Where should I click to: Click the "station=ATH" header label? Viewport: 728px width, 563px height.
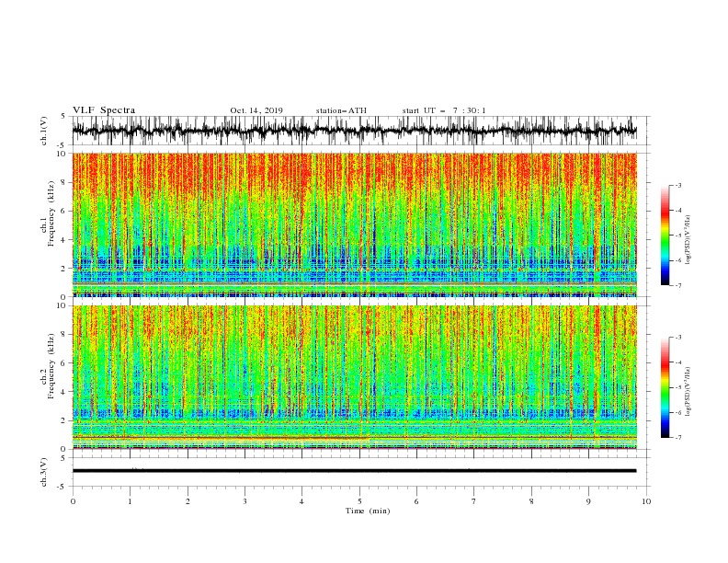click(341, 110)
